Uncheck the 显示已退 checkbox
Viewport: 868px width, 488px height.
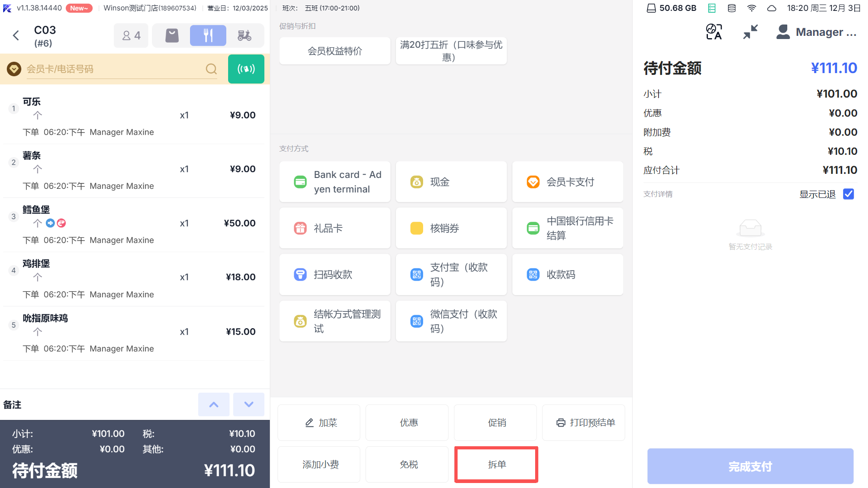coord(848,194)
